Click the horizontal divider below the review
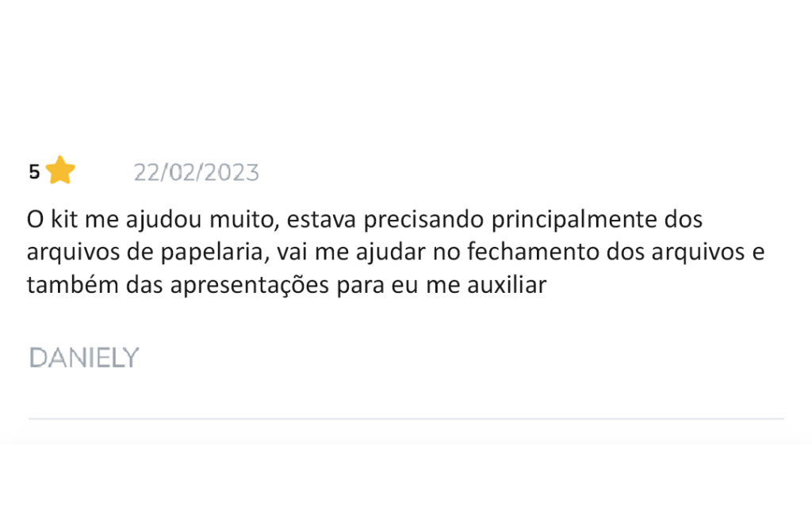The image size is (812, 527). click(406, 418)
